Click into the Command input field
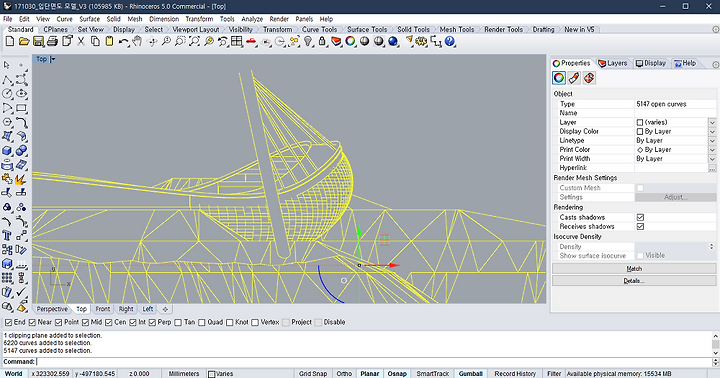The width and height of the screenshot is (720, 378). coord(373,362)
